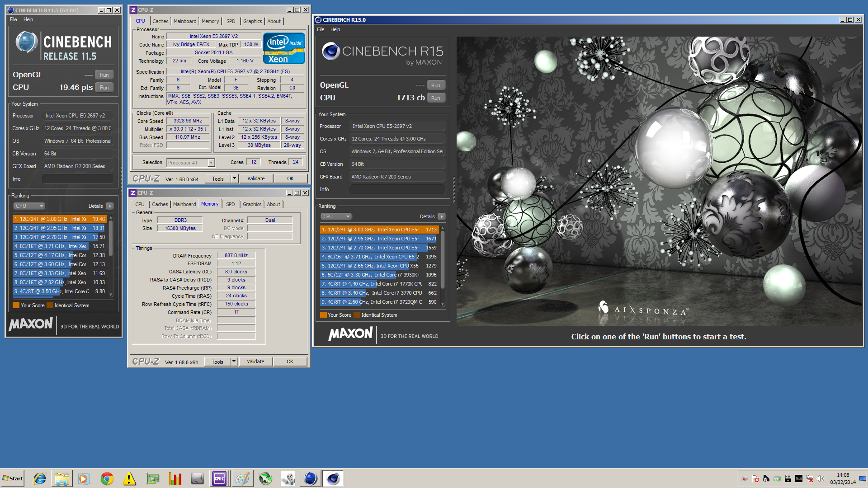Run CPU test in Cinebench R15
The image size is (868, 488).
435,98
